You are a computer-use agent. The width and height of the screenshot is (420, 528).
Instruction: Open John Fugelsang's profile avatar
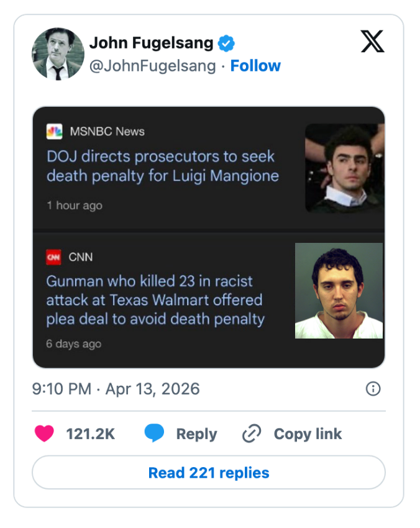coord(58,54)
